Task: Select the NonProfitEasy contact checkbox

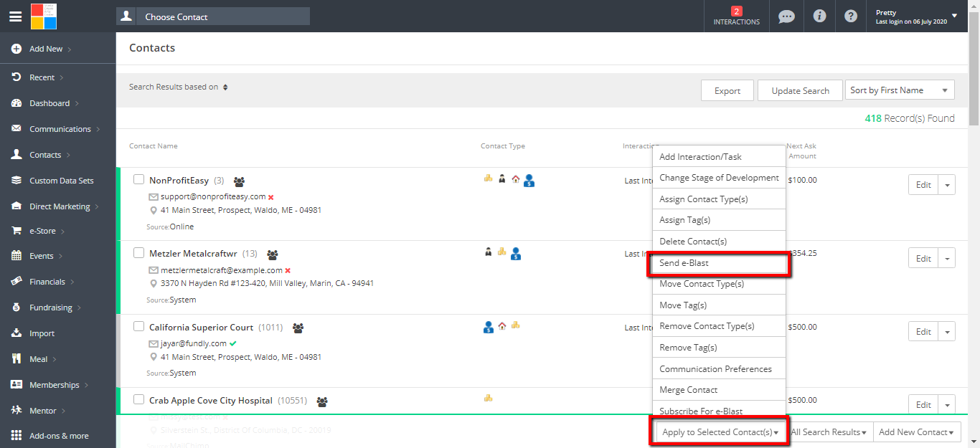Action: click(139, 180)
